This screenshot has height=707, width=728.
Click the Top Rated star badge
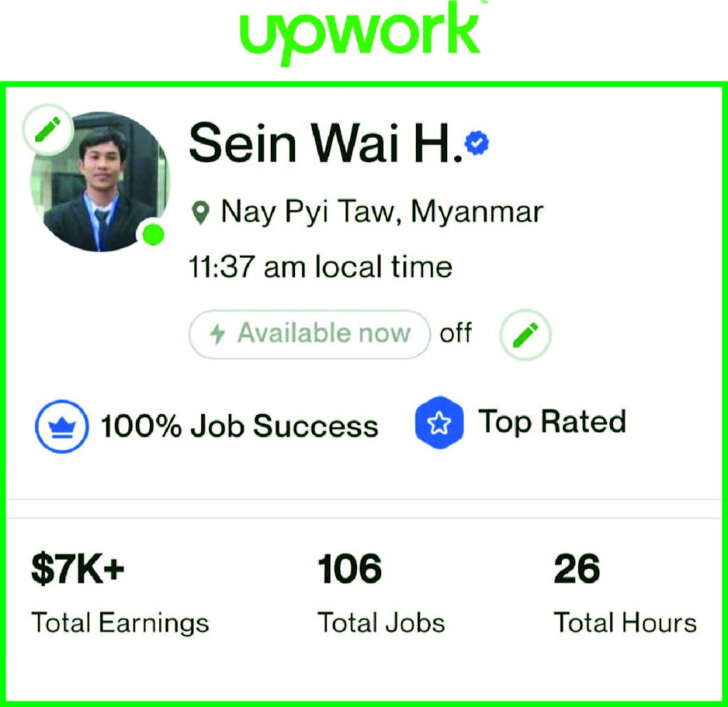coord(439,423)
